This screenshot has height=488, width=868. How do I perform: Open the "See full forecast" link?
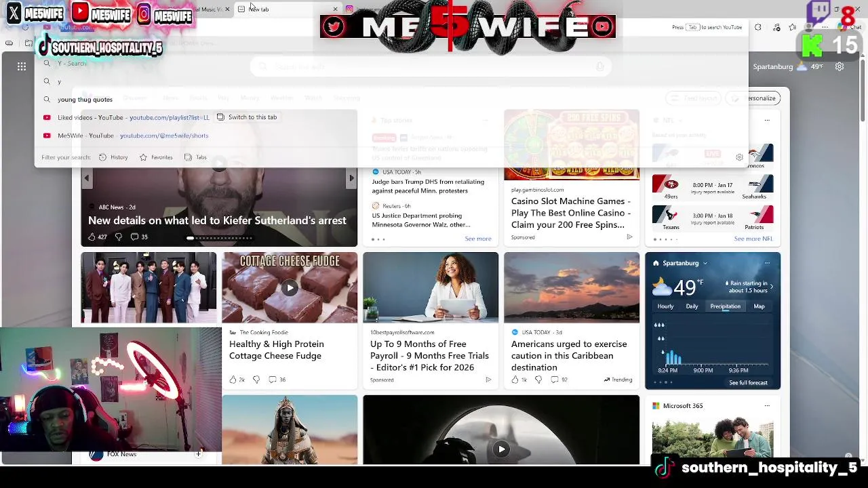click(748, 382)
